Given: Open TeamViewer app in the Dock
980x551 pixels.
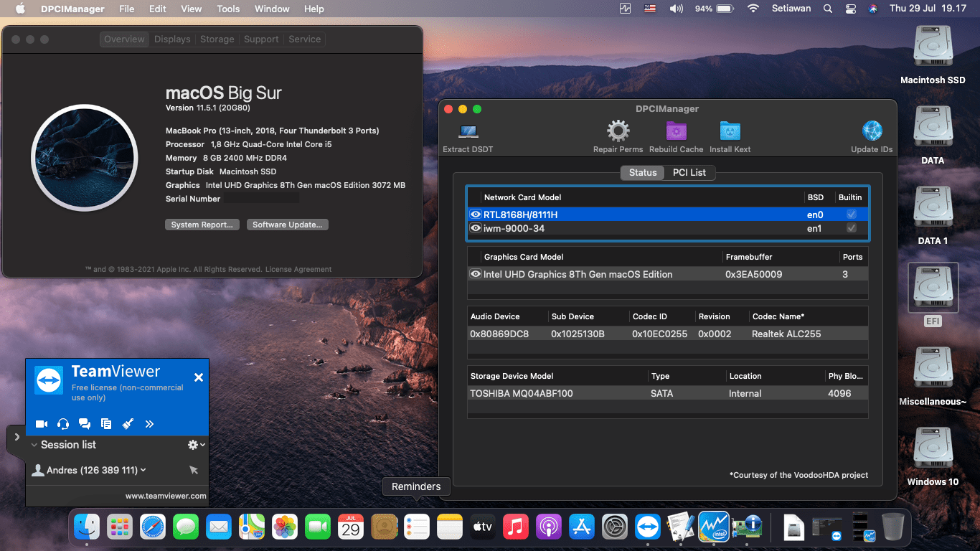Looking at the screenshot, I should 648,528.
